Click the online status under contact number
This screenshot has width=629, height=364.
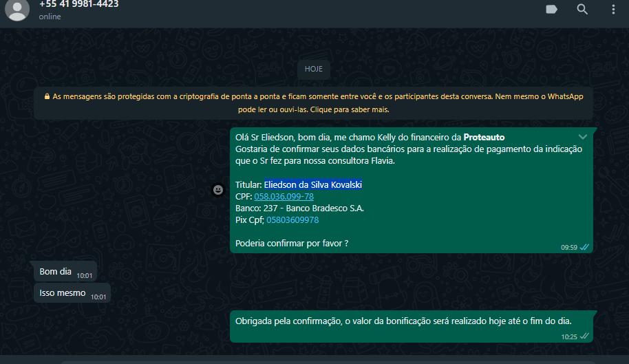(50, 17)
